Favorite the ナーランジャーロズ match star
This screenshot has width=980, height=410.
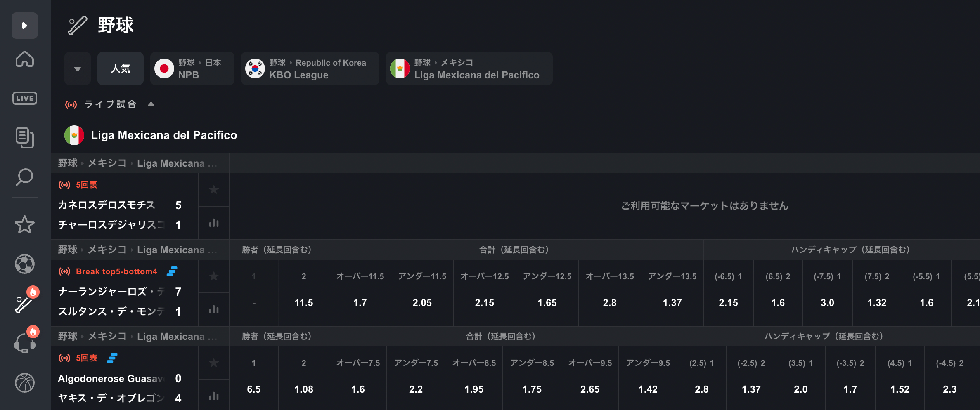point(214,276)
